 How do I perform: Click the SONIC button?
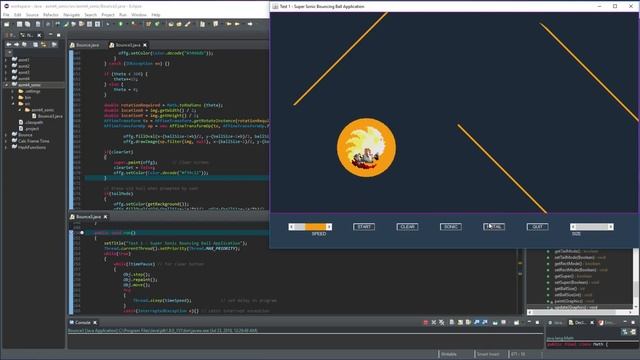click(451, 227)
